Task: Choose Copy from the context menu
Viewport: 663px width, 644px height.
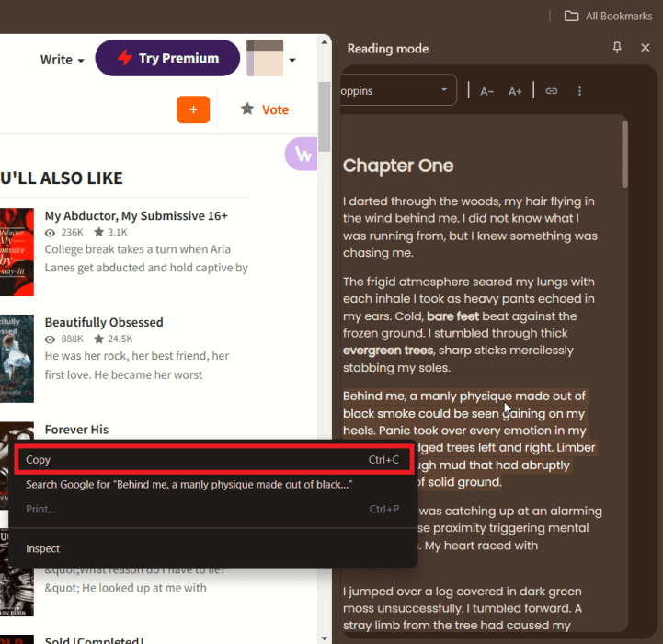Action: tap(213, 459)
